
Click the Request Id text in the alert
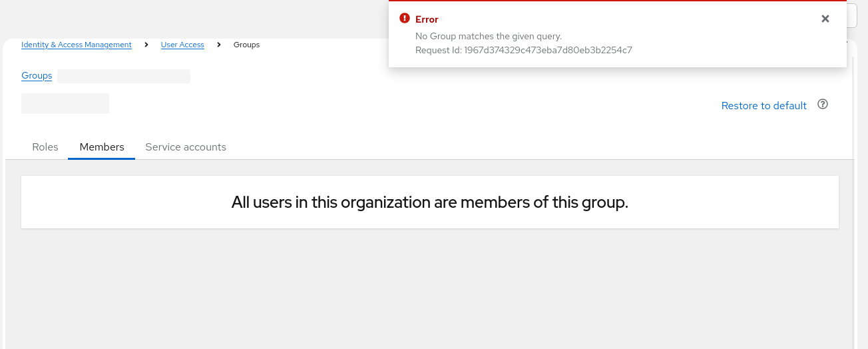tap(523, 50)
